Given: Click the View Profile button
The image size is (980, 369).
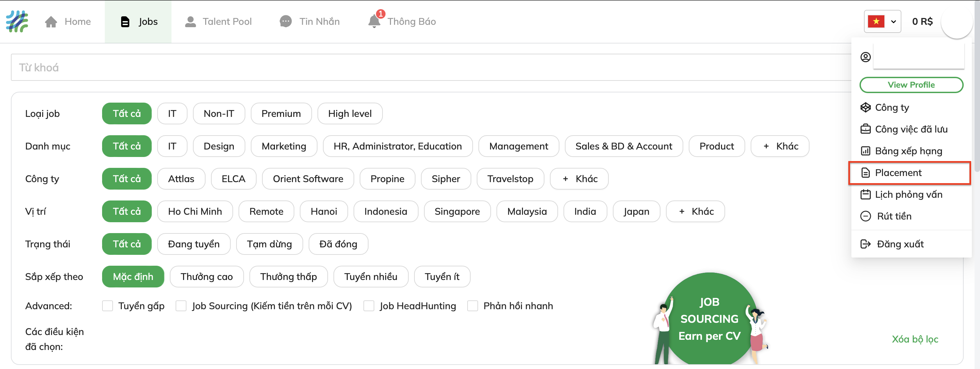Looking at the screenshot, I should click(911, 85).
